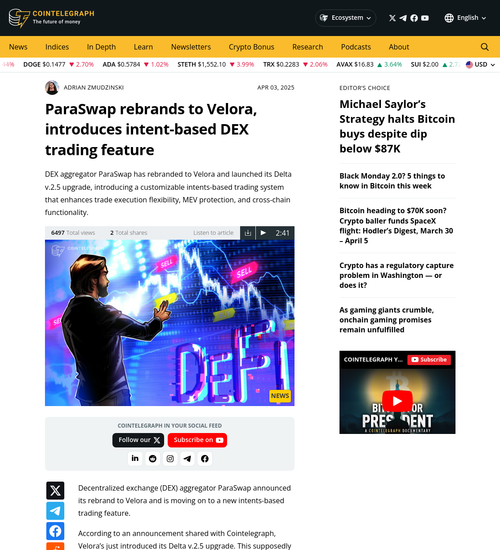Change currency with USD dropdown
Image resolution: width=500 pixels, height=550 pixels.
point(480,65)
